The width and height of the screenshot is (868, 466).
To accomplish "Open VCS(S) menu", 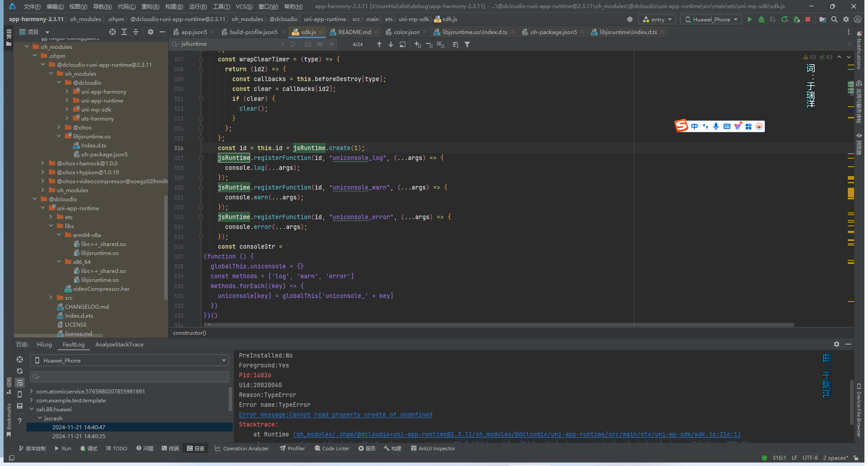I will point(244,6).
